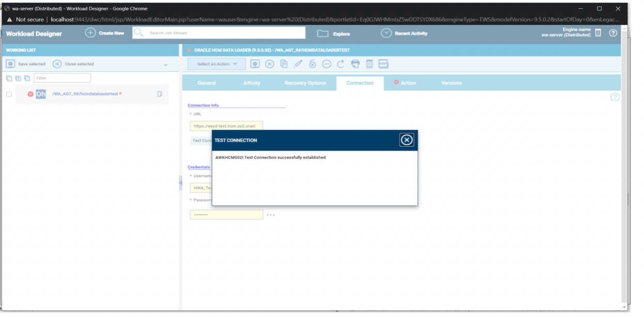
Task: Click Create New in the header
Action: pos(105,33)
